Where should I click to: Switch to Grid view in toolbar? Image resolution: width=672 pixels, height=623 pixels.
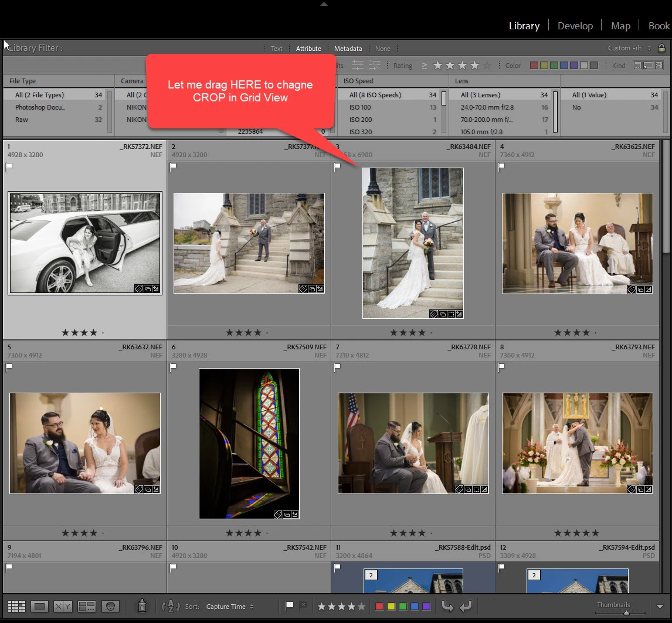[17, 606]
